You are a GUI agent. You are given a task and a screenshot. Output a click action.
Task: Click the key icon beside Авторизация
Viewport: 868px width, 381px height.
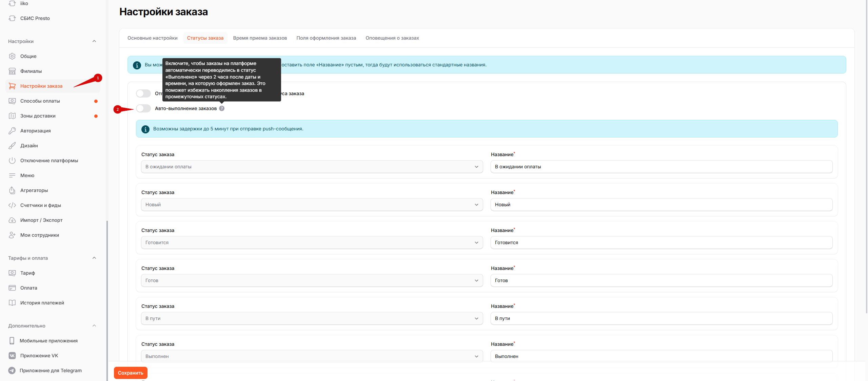12,131
